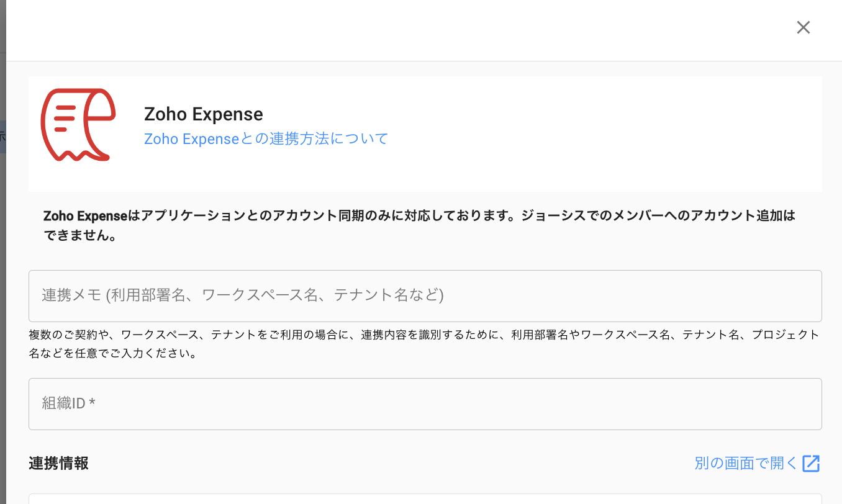Click the empty dialog top bar
This screenshot has width=842, height=504.
coord(397,30)
